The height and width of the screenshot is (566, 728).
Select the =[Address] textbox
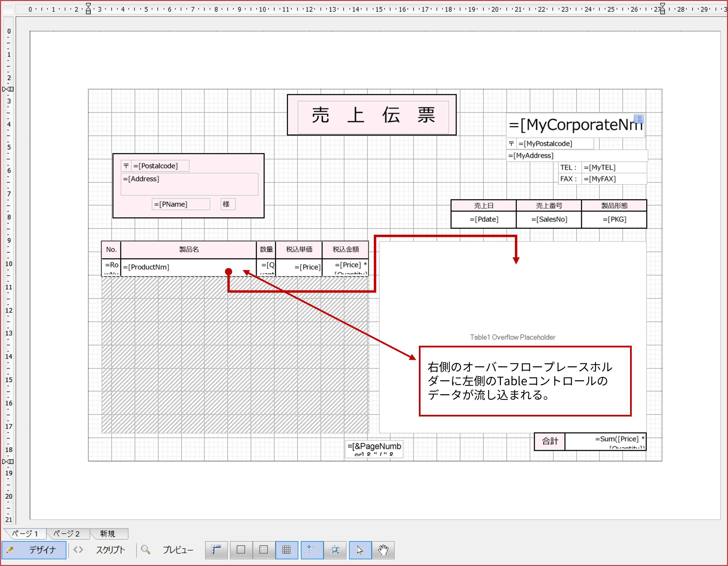point(189,184)
